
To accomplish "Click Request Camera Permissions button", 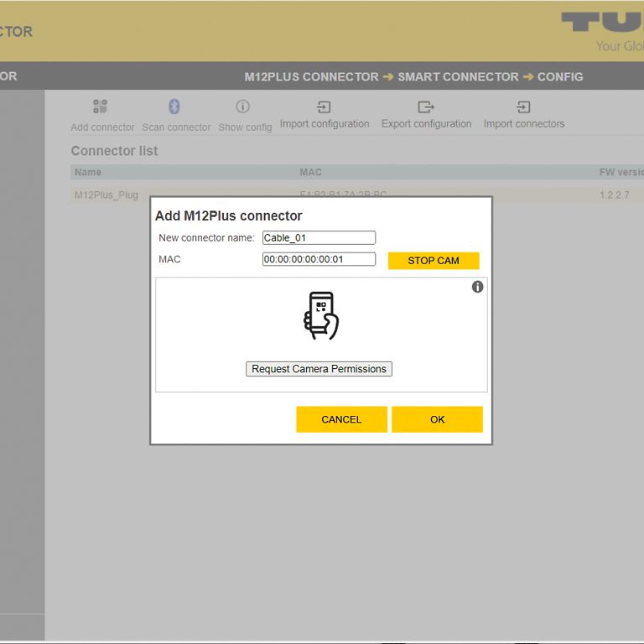I will pos(319,369).
